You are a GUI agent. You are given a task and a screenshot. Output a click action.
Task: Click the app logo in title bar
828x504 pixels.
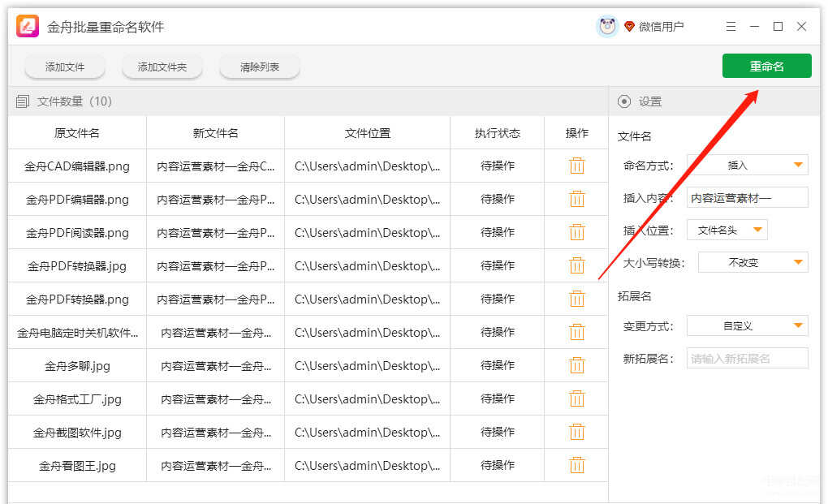click(28, 27)
